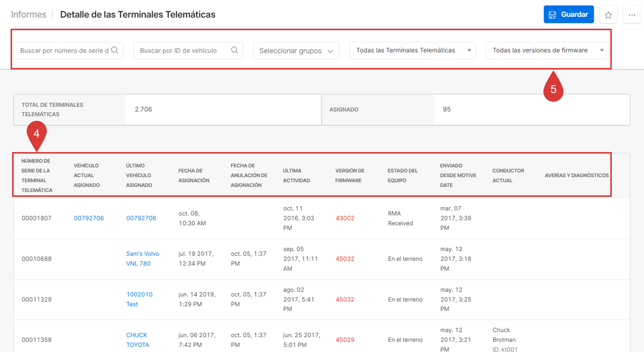The image size is (644, 352).
Task: Click magnifier icon in serial number search
Action: tap(115, 50)
